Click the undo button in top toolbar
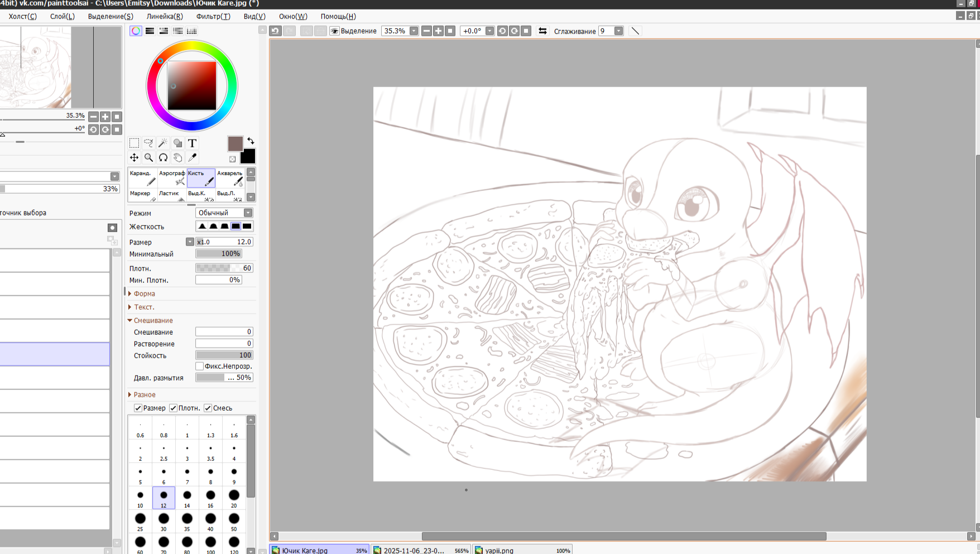Image resolution: width=980 pixels, height=554 pixels. [x=275, y=31]
